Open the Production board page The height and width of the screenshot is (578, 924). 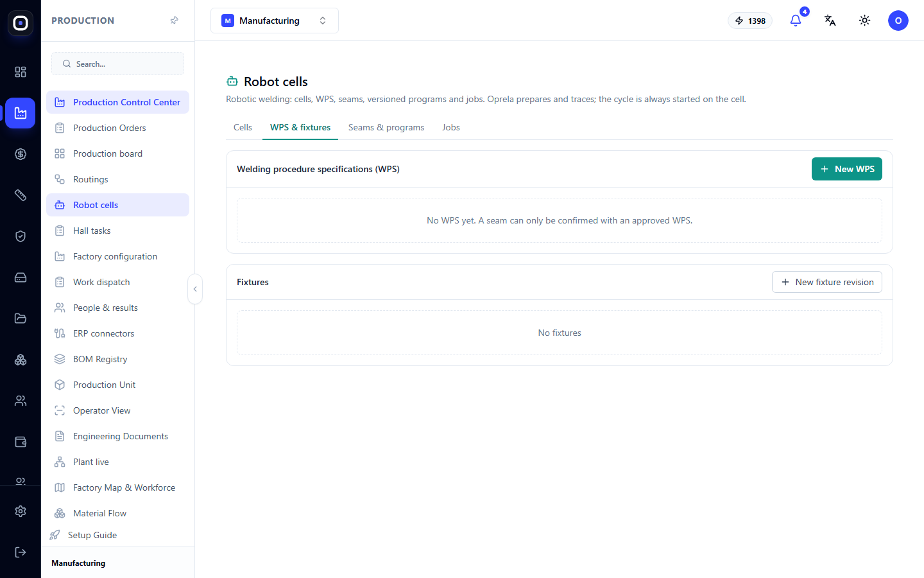pos(117,153)
